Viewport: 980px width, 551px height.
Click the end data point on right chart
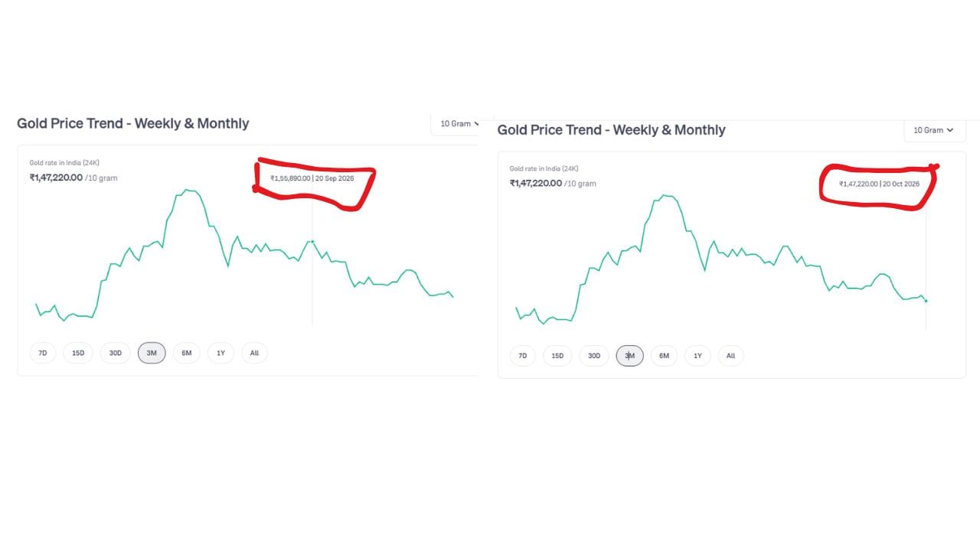926,301
